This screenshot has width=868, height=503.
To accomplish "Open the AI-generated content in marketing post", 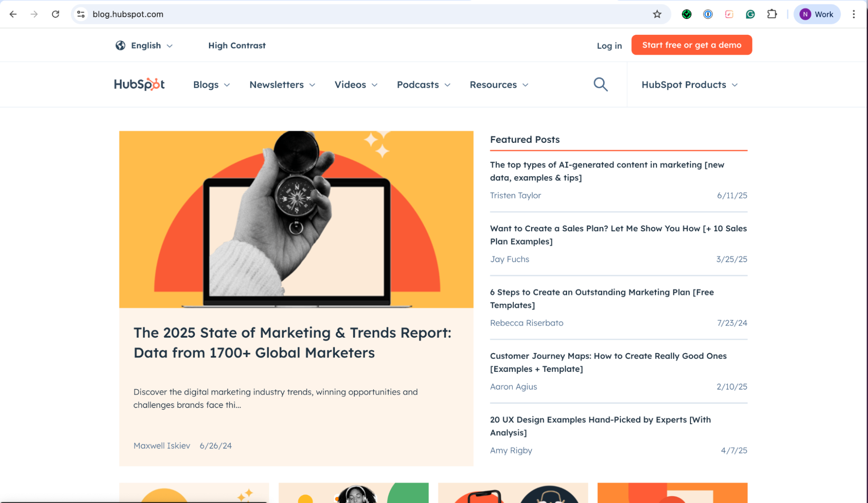I will [x=607, y=171].
